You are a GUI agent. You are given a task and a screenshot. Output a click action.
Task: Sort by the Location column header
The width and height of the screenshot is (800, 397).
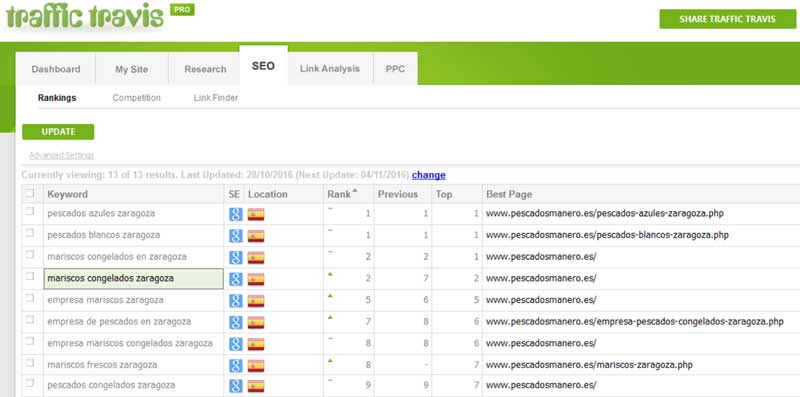[267, 194]
